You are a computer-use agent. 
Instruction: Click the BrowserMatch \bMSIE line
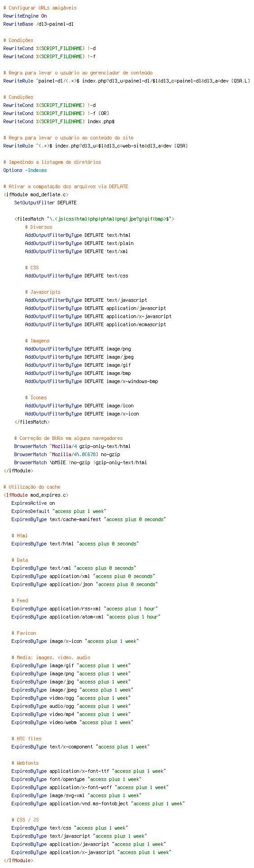click(x=80, y=462)
